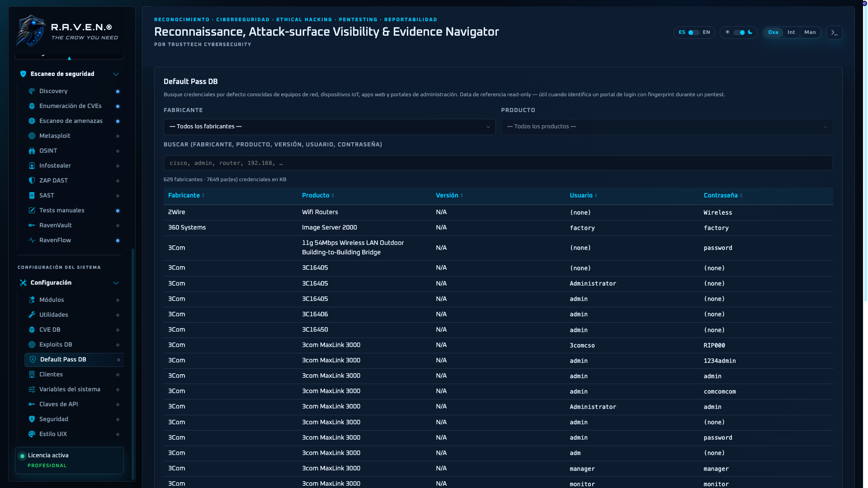
Task: Click the Clientes building icon
Action: click(x=32, y=375)
